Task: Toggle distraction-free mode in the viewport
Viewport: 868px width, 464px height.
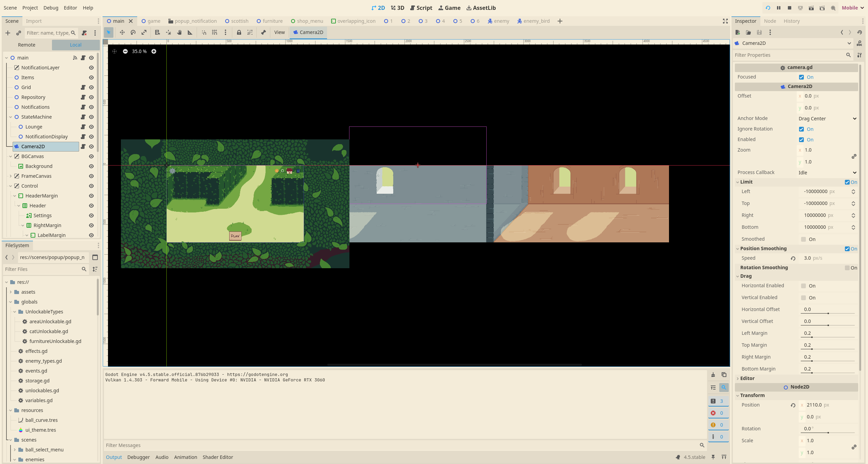Action: point(725,21)
